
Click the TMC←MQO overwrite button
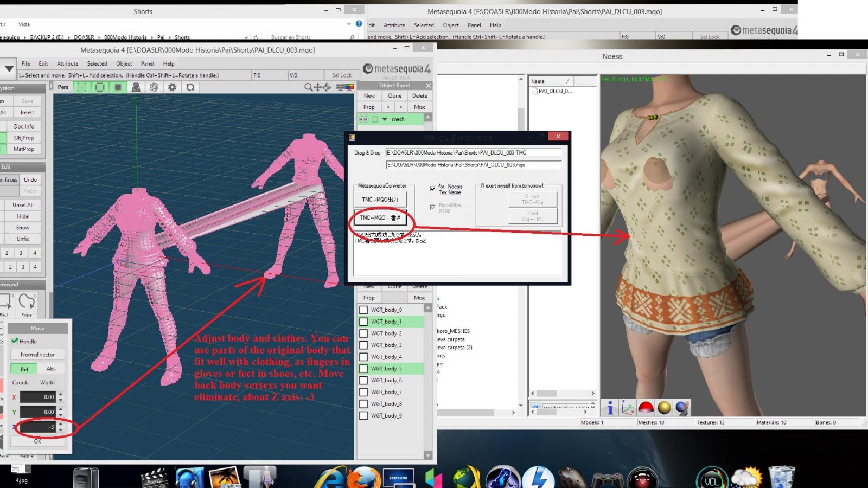pyautogui.click(x=380, y=217)
